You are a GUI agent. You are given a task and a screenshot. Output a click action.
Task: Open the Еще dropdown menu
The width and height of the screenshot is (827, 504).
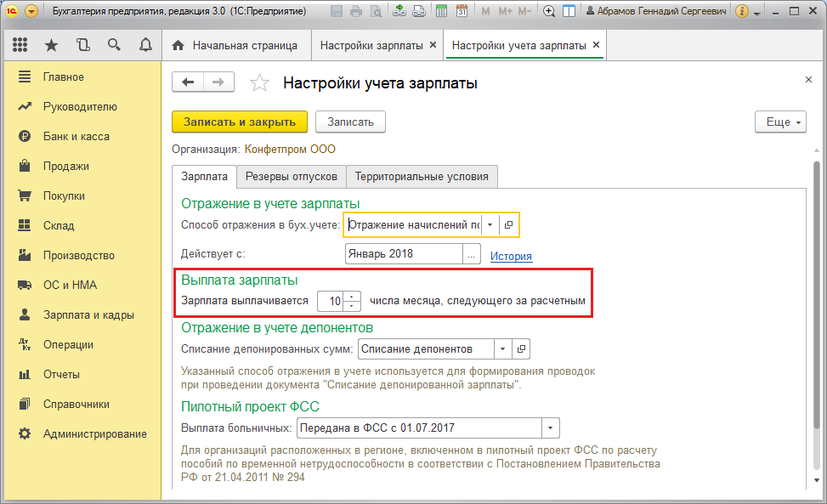click(x=780, y=122)
